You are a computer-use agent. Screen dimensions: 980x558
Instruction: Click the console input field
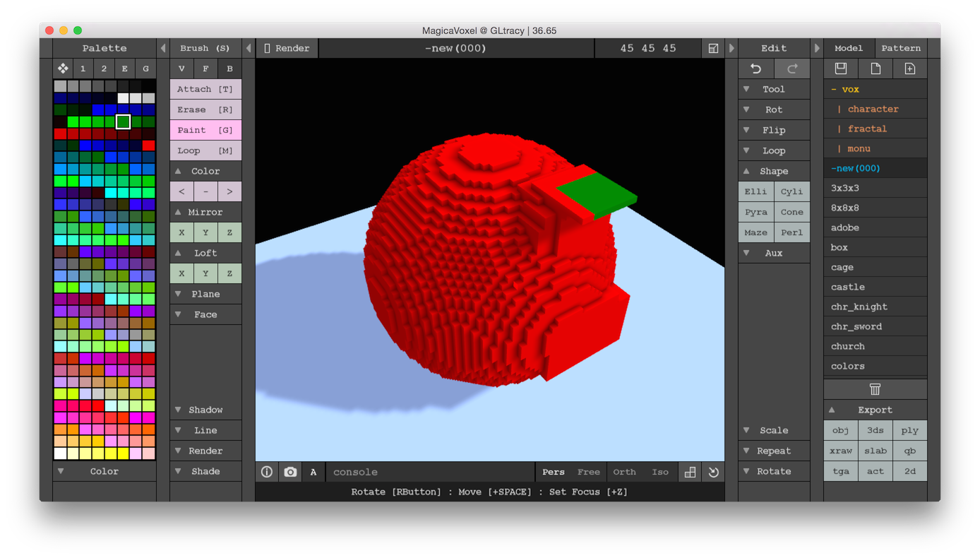tap(430, 472)
